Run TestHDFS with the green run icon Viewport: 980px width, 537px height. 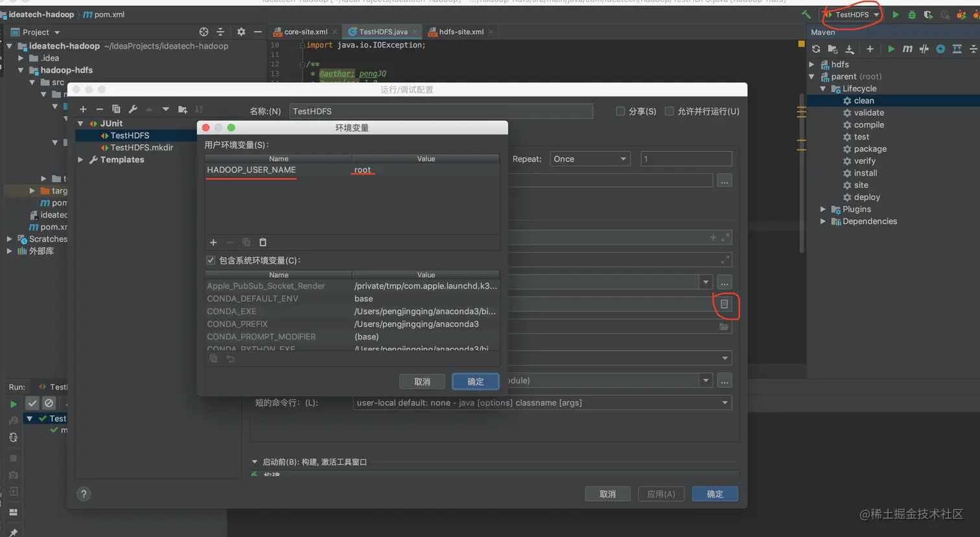(896, 14)
